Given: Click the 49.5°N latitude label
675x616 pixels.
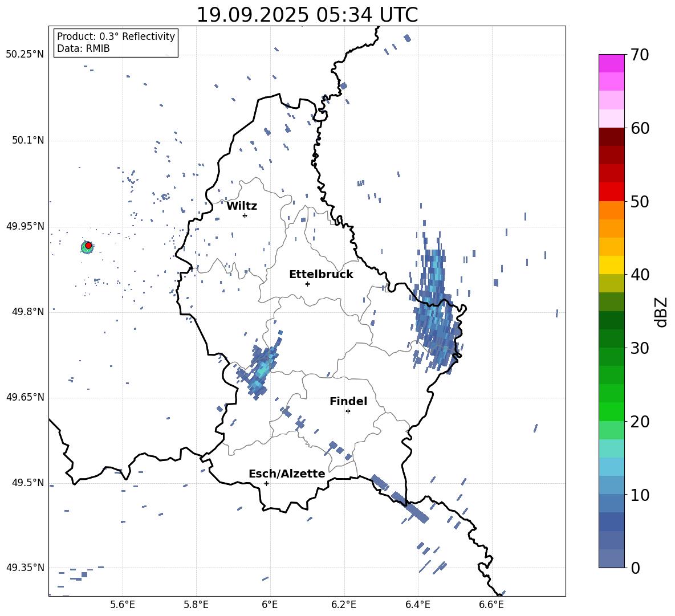Looking at the screenshot, I should click(28, 482).
